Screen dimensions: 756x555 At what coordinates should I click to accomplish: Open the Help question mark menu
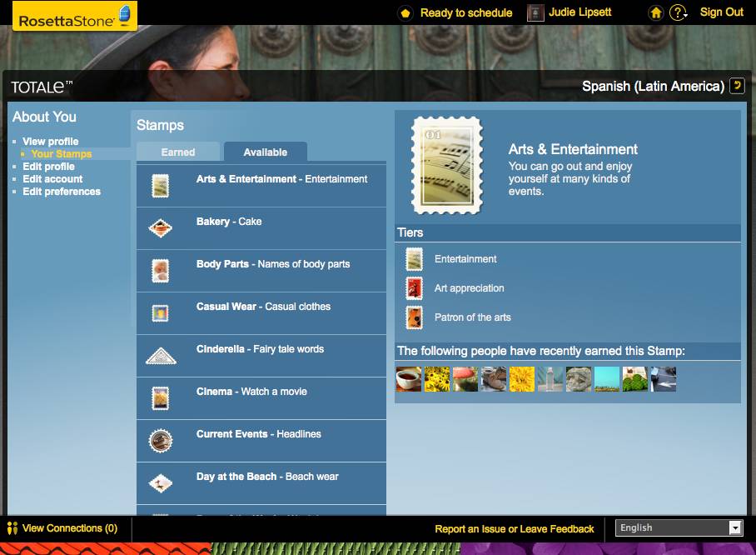[x=679, y=12]
